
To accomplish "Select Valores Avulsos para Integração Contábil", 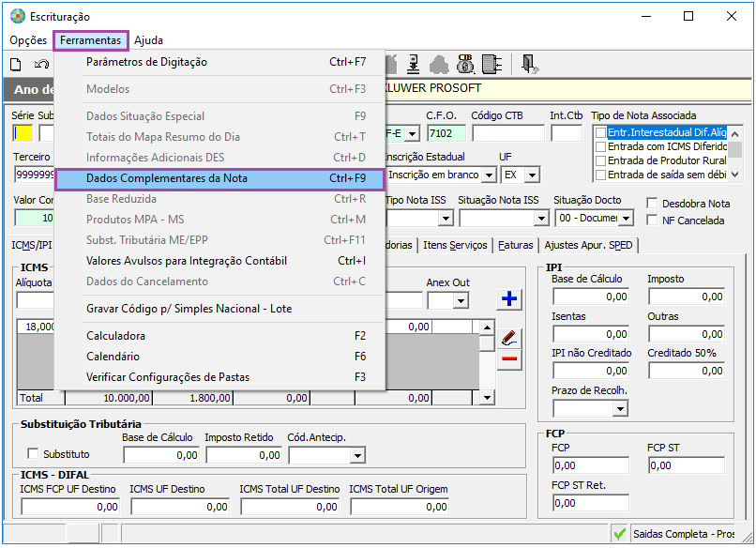I will coord(219,261).
